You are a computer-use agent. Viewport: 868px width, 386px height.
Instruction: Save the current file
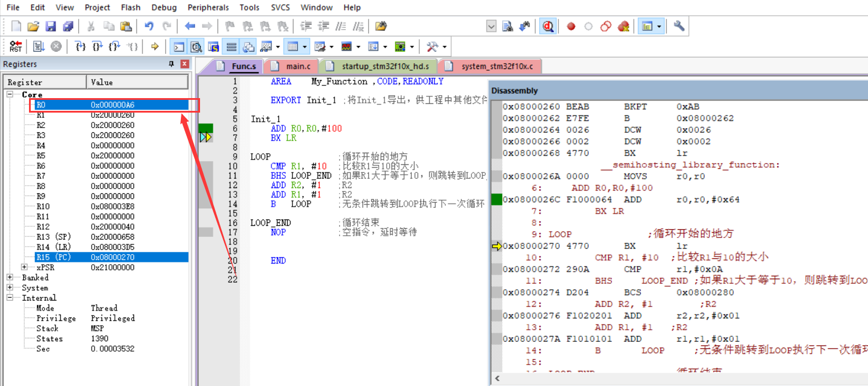point(50,26)
